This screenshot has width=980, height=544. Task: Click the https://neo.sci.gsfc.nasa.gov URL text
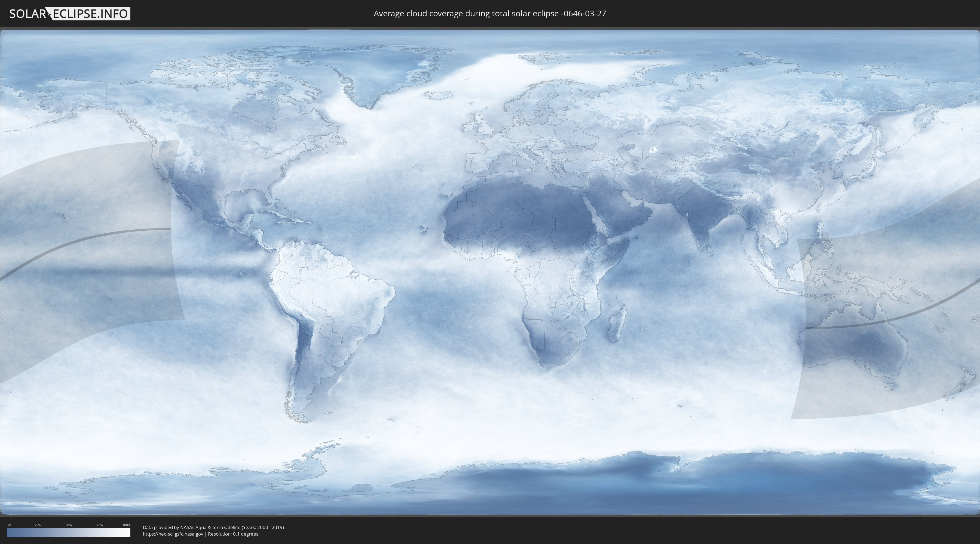173,534
